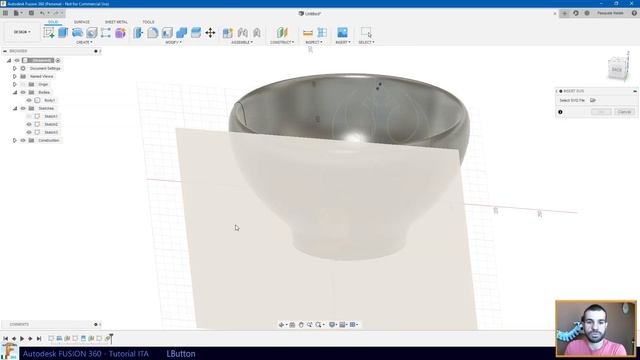
Task: Select the Insert image tool icon
Action: pyautogui.click(x=342, y=33)
